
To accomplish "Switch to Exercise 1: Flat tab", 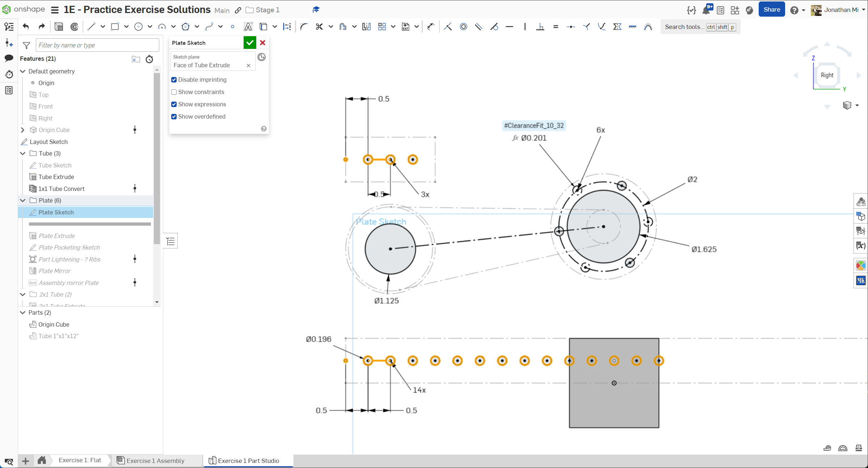I will pyautogui.click(x=80, y=460).
